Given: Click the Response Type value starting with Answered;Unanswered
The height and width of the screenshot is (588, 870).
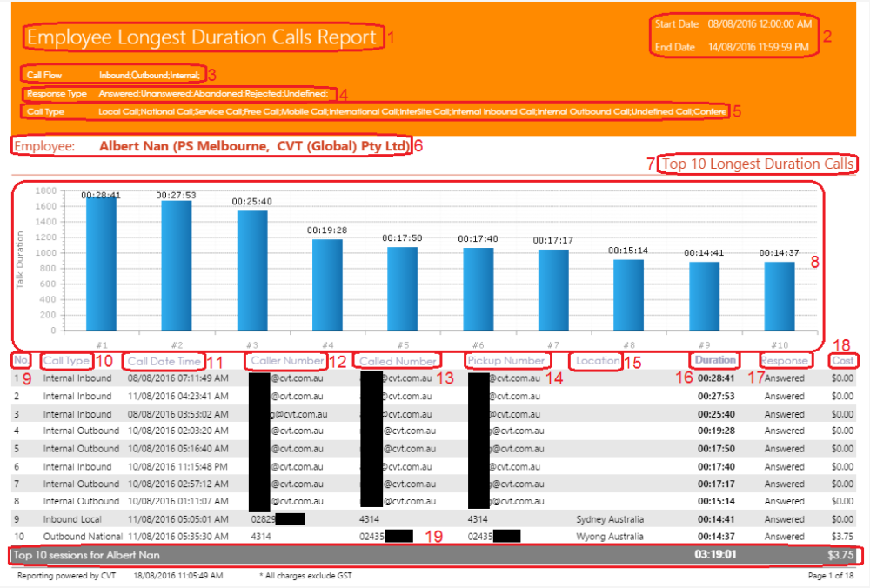Looking at the screenshot, I should tap(213, 93).
